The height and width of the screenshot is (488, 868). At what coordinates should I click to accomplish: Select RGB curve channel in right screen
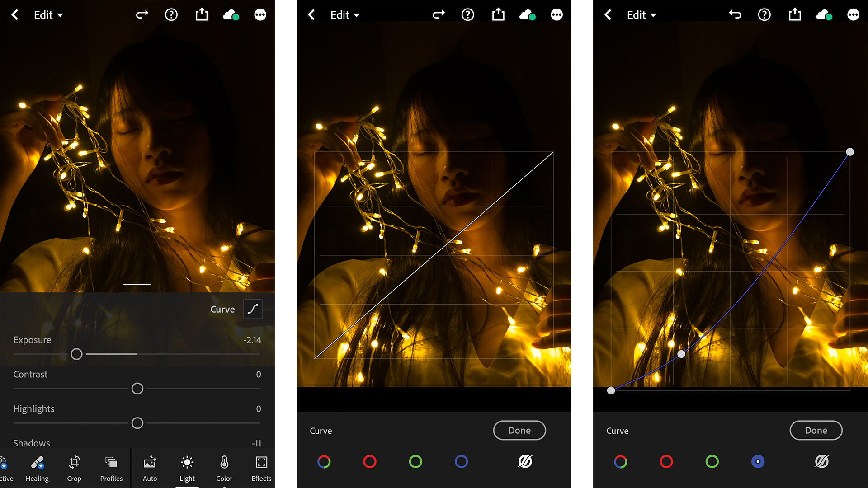(x=621, y=461)
